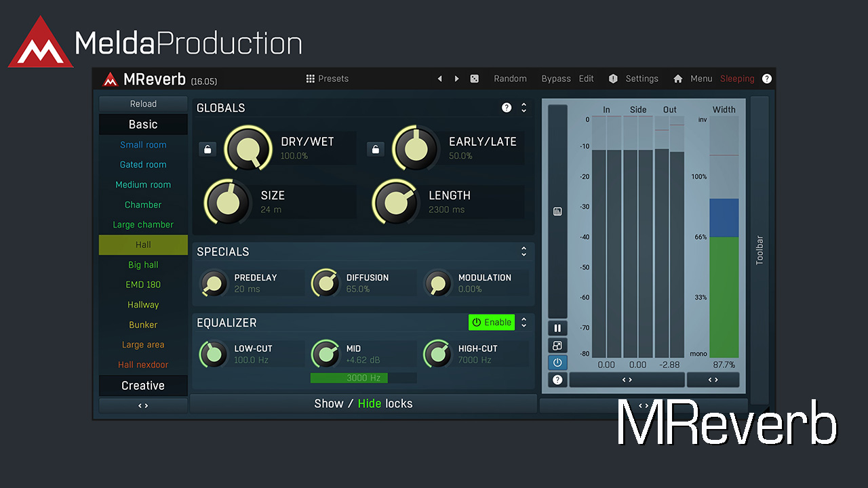Disable the Equalizer Enable button
868x488 pixels.
(x=492, y=323)
